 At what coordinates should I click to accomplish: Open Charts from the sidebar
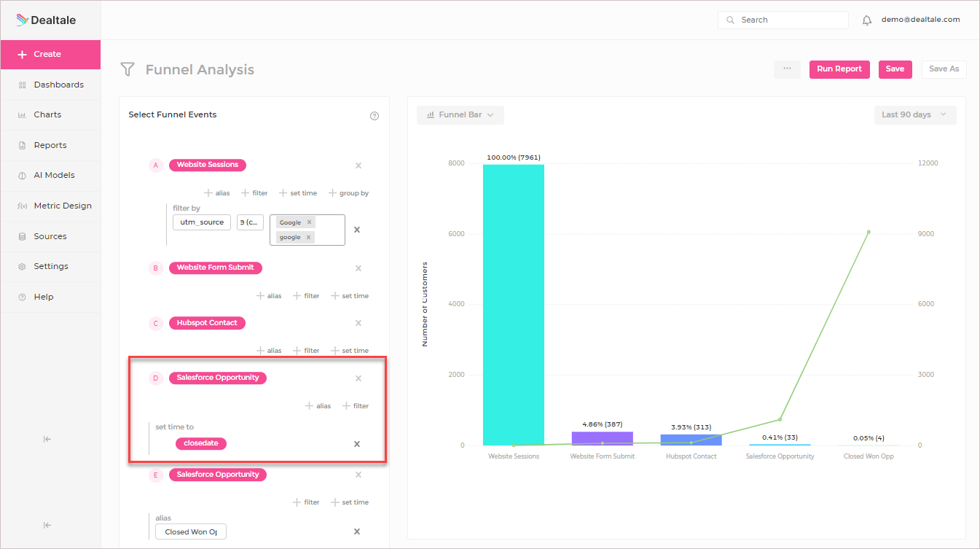50,115
